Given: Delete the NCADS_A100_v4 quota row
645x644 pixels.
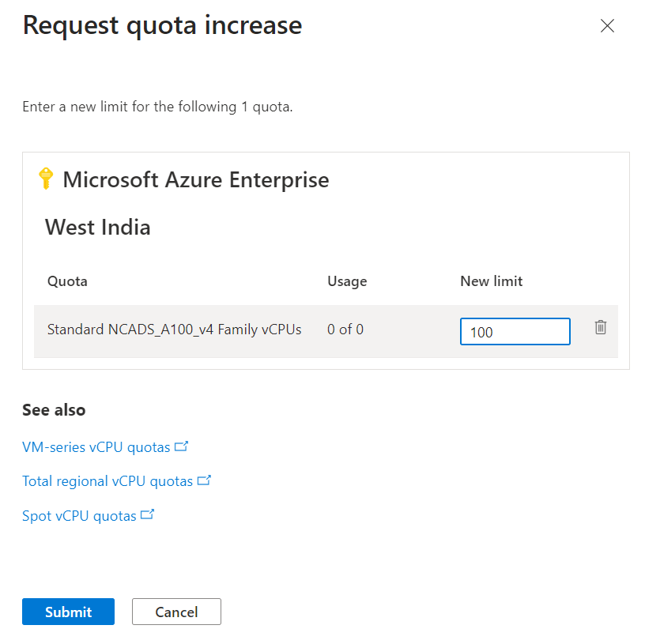Looking at the screenshot, I should [x=600, y=327].
